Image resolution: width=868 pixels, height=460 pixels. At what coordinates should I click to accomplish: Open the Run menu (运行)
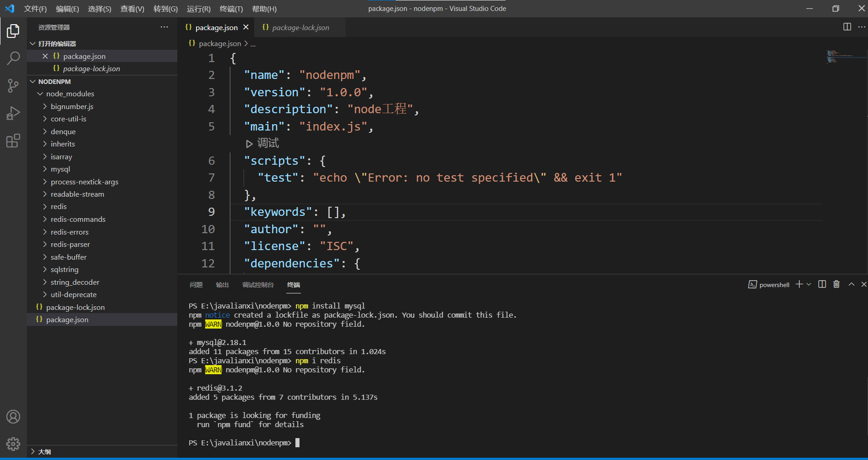pyautogui.click(x=199, y=9)
